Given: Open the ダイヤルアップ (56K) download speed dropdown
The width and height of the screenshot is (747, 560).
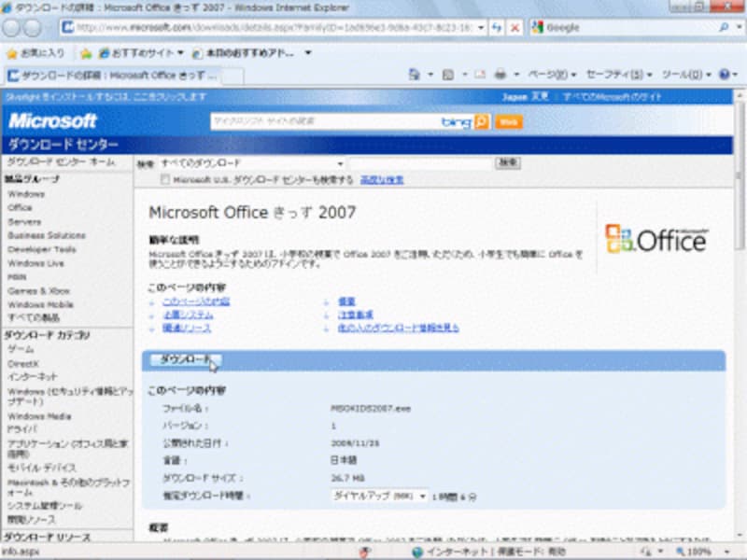Looking at the screenshot, I should click(x=423, y=496).
